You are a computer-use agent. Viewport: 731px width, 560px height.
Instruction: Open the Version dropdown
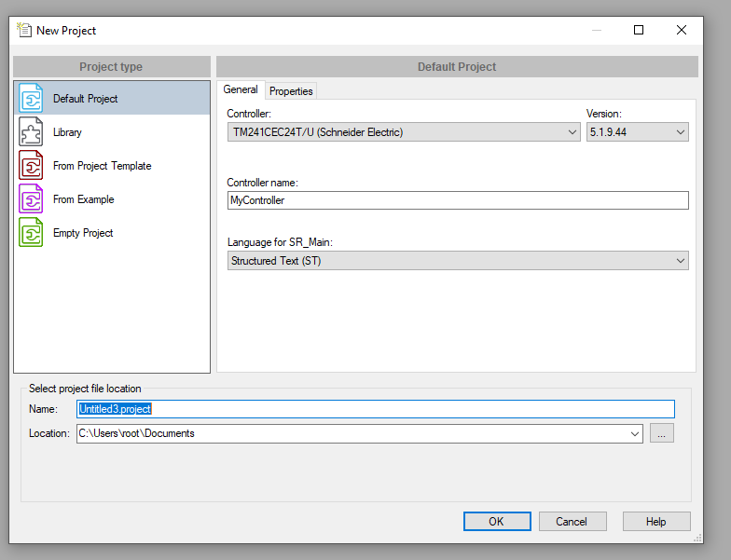tap(638, 132)
